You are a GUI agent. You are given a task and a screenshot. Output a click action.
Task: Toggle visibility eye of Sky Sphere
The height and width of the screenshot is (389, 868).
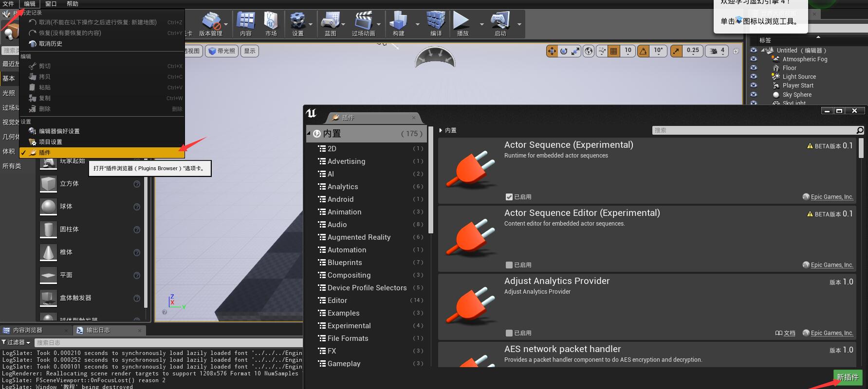click(754, 95)
